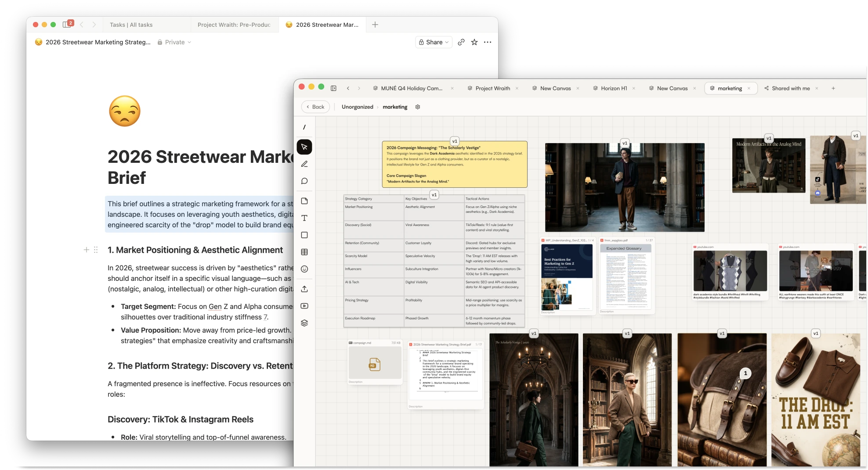Close the marketing tab
This screenshot has width=868, height=470.
749,88
